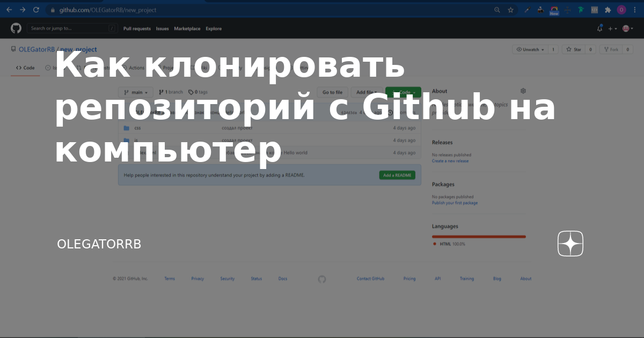
Task: Click the css folder icon
Action: pos(127,128)
